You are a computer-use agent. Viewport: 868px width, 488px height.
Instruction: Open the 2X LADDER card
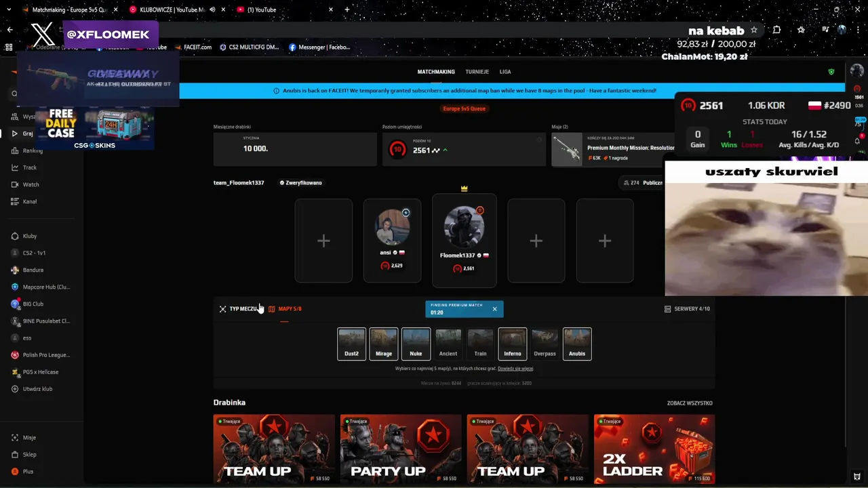[654, 449]
